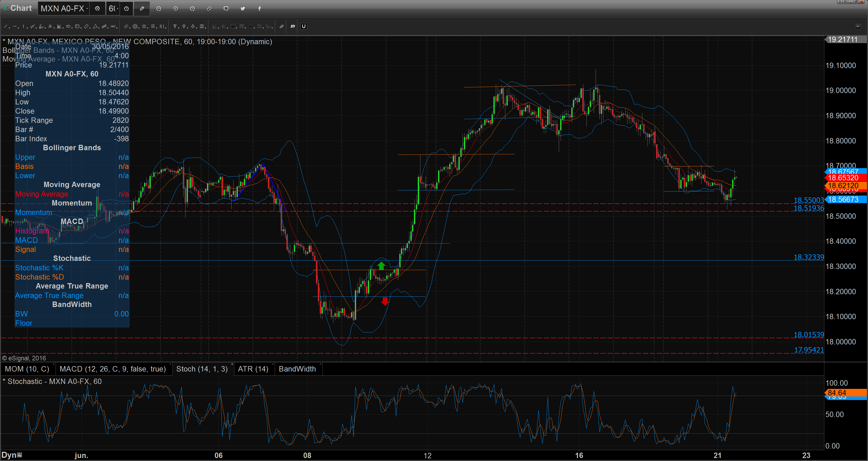868x461 pixels.
Task: Select the Andrews pitchfork tool
Action: pos(50,26)
